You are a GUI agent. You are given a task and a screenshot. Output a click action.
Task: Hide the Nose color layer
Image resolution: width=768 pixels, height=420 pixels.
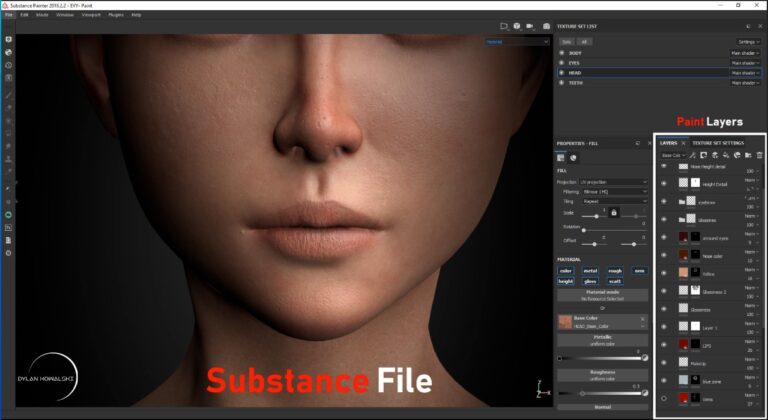(664, 255)
